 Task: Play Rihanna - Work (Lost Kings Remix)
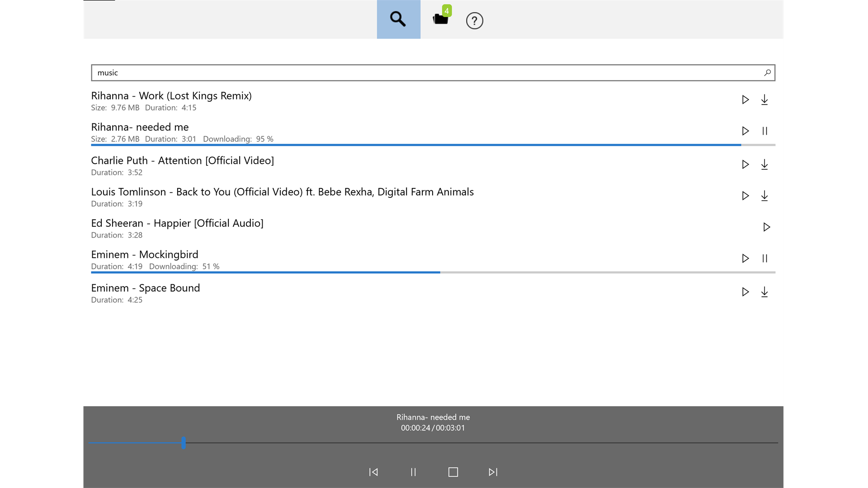(x=745, y=100)
